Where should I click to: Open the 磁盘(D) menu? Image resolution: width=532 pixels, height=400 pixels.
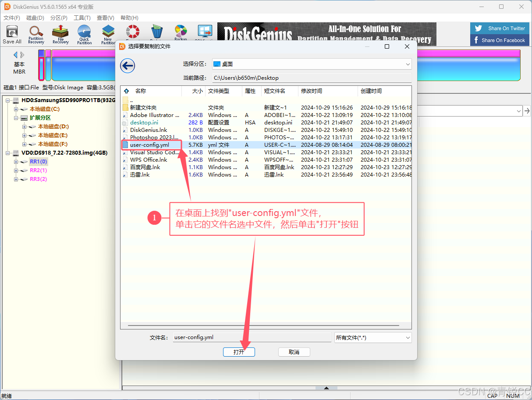[x=35, y=18]
